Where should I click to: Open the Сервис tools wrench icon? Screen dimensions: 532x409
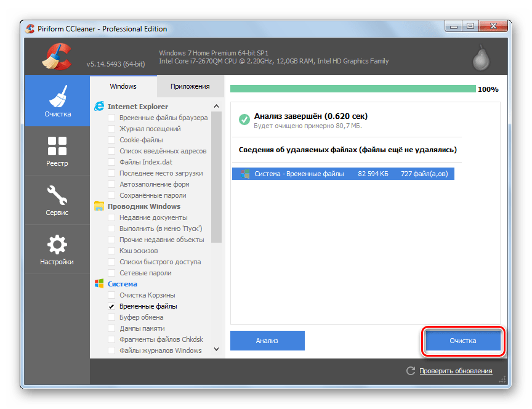[57, 195]
